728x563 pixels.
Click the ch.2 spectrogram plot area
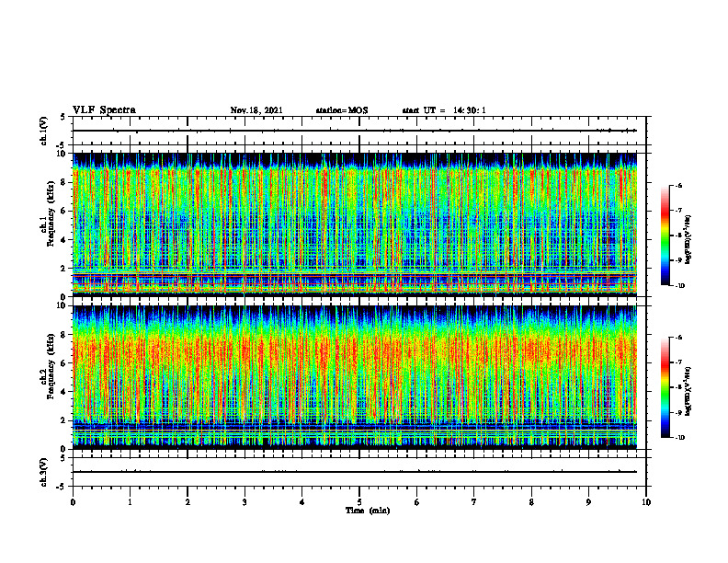coord(355,377)
